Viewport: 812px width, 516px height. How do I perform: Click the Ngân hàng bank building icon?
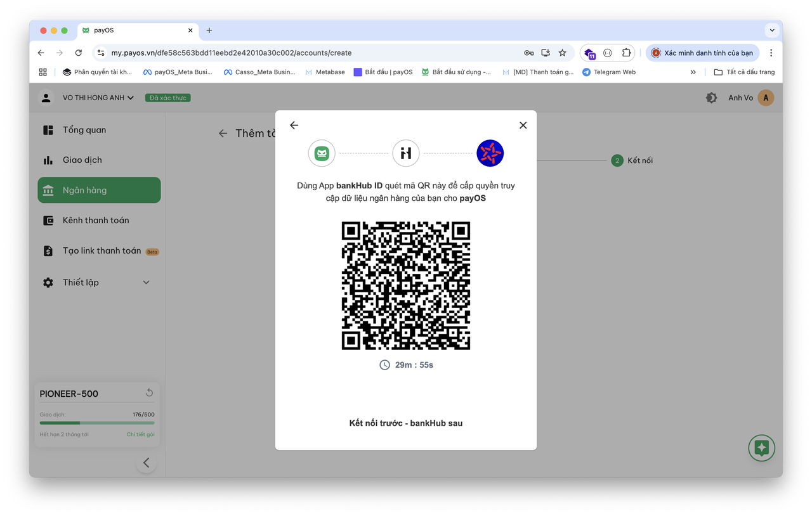click(48, 190)
